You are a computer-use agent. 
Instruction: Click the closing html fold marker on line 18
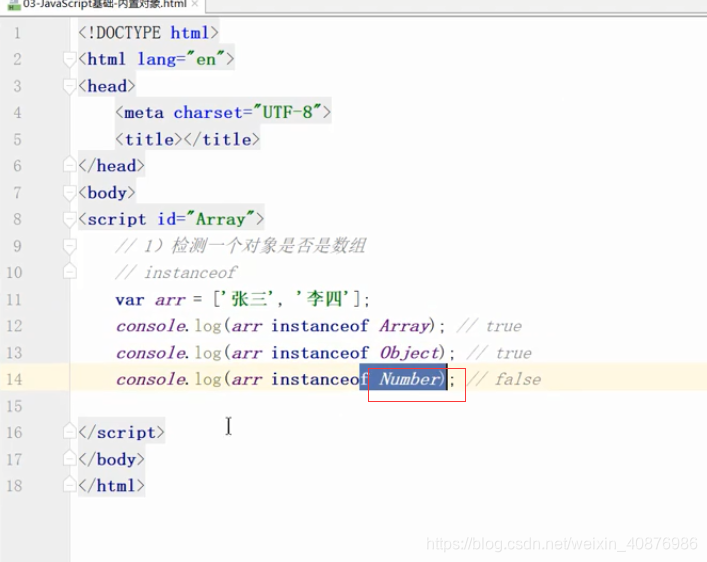69,485
